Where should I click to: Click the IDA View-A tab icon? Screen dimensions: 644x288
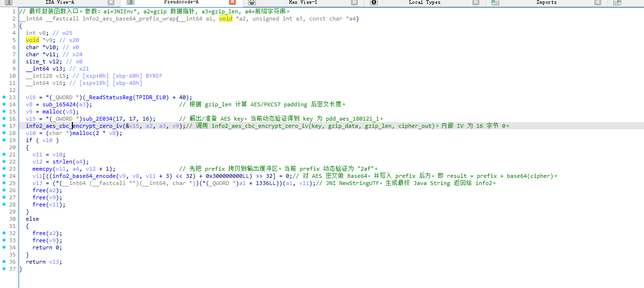8,2
